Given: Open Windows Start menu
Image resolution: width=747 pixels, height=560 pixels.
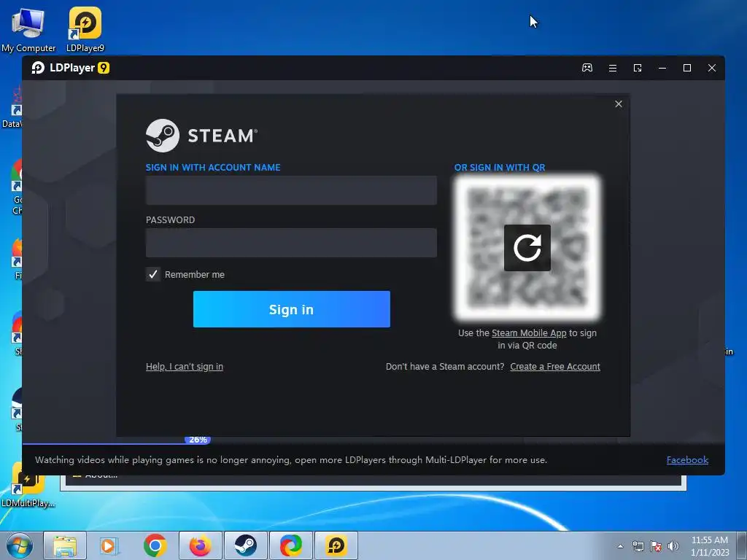Looking at the screenshot, I should 20,545.
